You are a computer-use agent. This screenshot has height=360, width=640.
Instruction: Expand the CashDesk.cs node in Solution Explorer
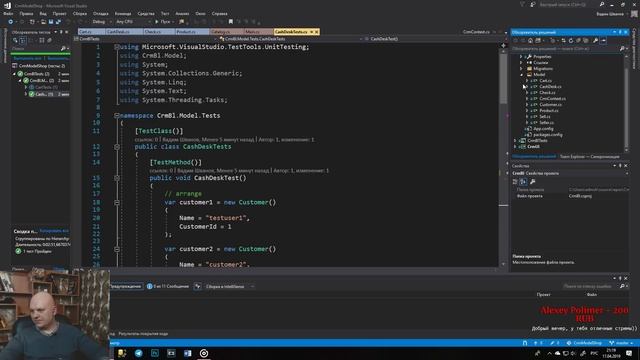click(x=527, y=87)
